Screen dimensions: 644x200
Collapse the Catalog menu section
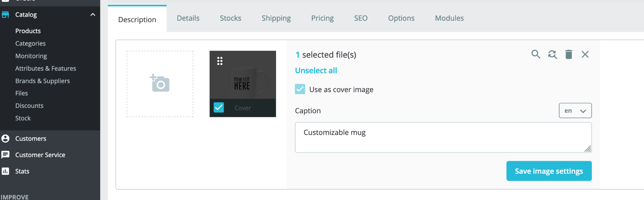(x=93, y=15)
